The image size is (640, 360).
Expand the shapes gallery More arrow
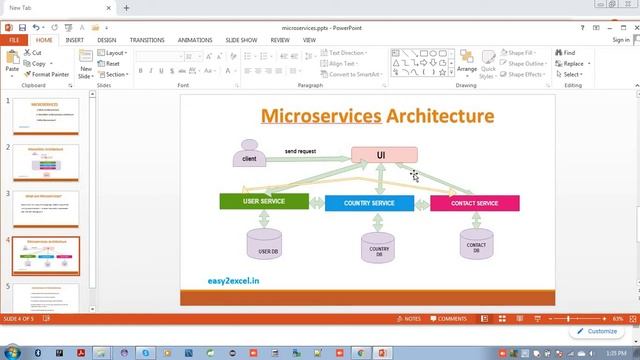click(451, 72)
